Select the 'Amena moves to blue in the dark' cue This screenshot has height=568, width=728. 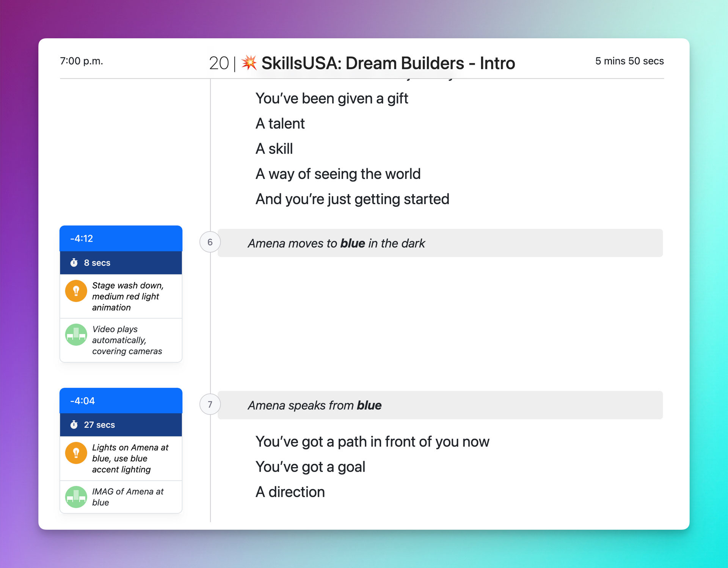click(440, 243)
